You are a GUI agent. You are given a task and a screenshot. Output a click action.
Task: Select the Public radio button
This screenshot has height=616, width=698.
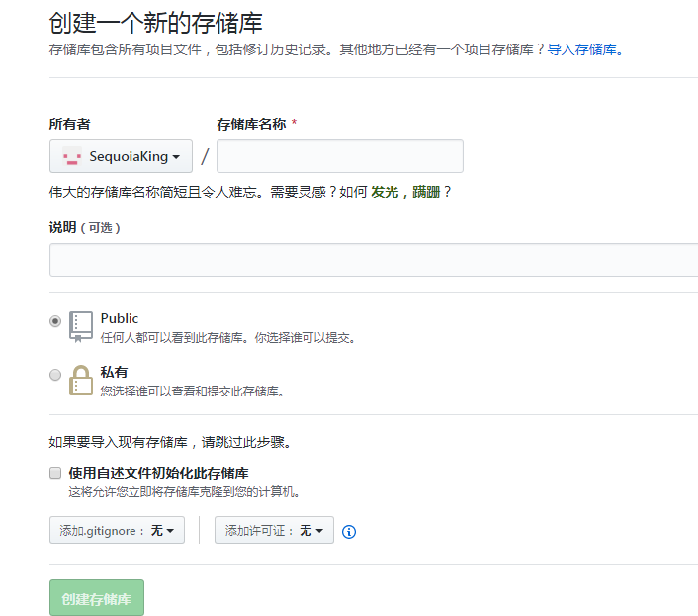tap(55, 321)
